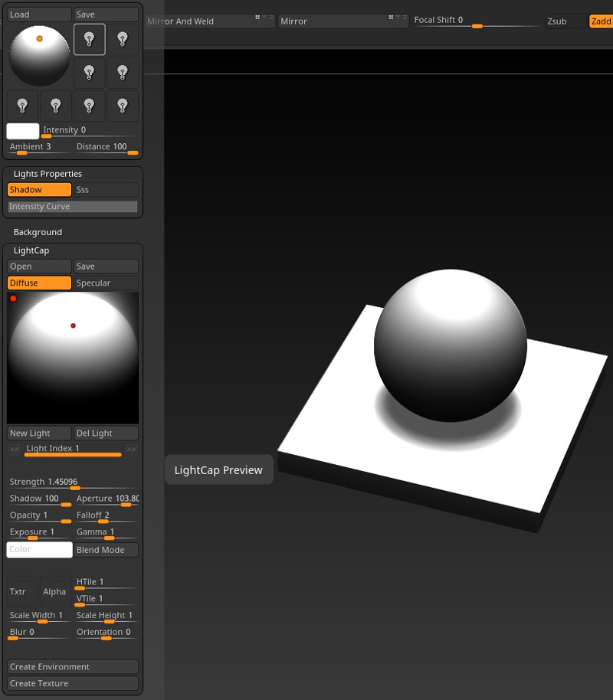613x700 pixels.
Task: Collapse the Lights Properties section
Action: tap(48, 174)
